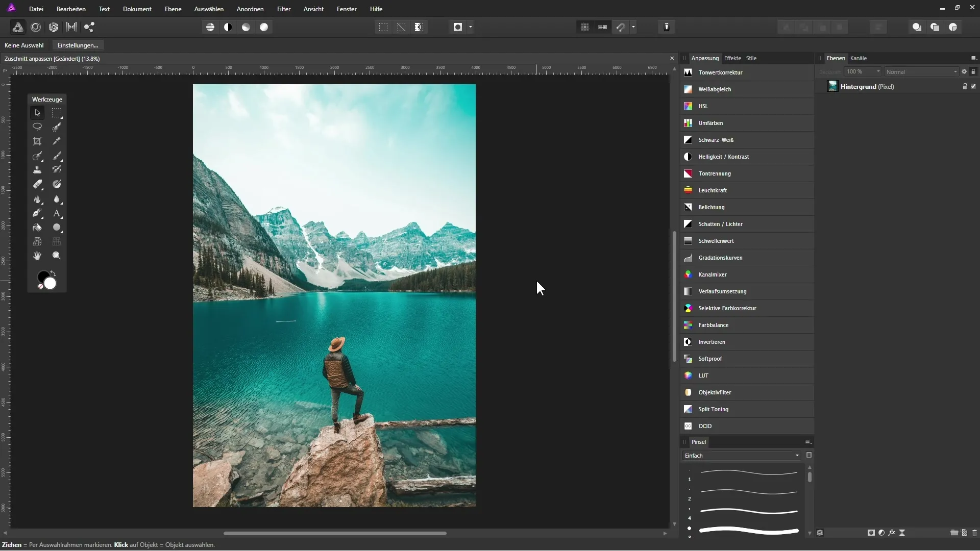This screenshot has width=980, height=551.
Task: Select the freehand lasso selection tool
Action: click(x=37, y=127)
